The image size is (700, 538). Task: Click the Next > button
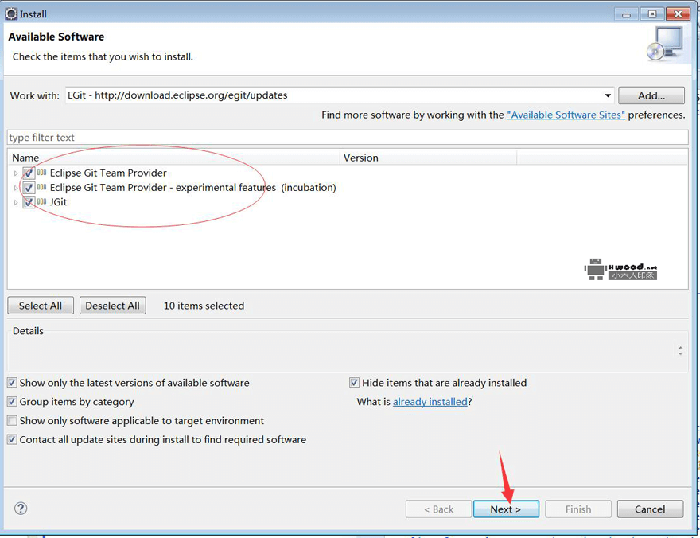pos(506,509)
